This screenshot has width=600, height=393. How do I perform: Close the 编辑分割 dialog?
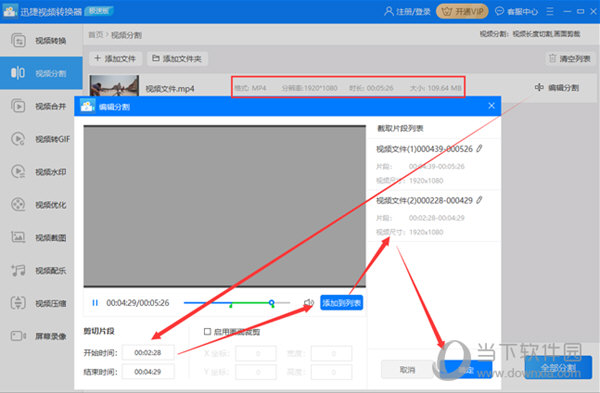click(491, 106)
